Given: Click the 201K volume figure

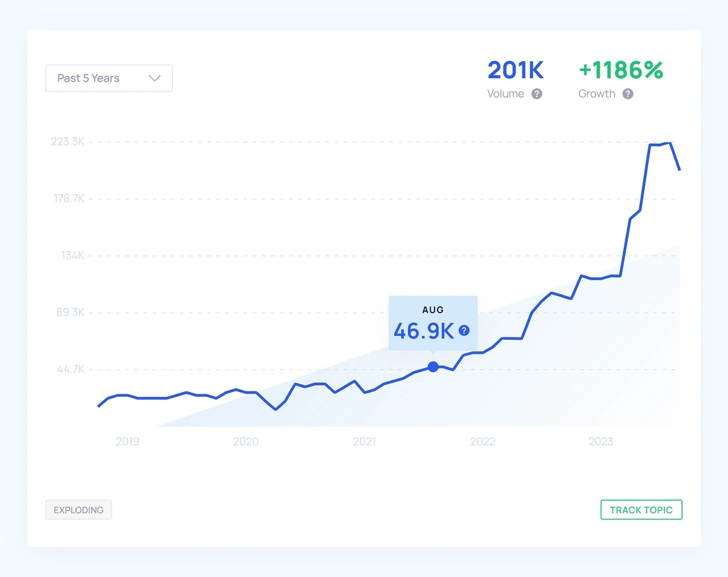Looking at the screenshot, I should click(515, 70).
